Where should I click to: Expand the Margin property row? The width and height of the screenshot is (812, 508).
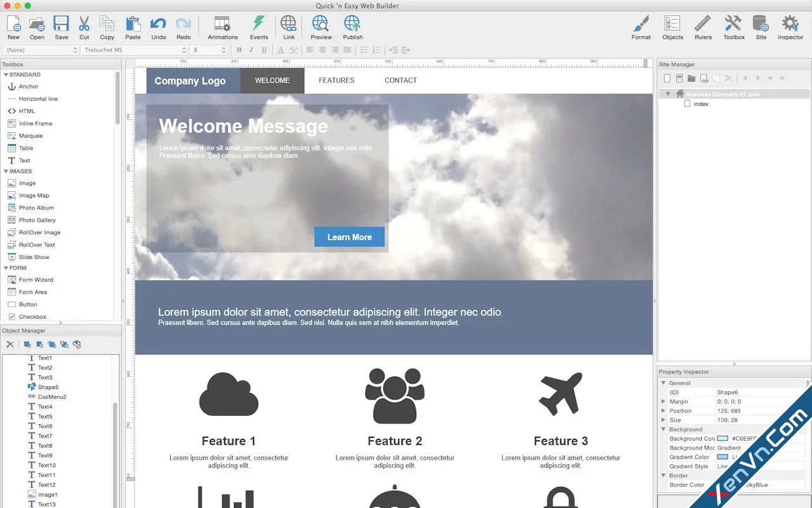pyautogui.click(x=664, y=401)
